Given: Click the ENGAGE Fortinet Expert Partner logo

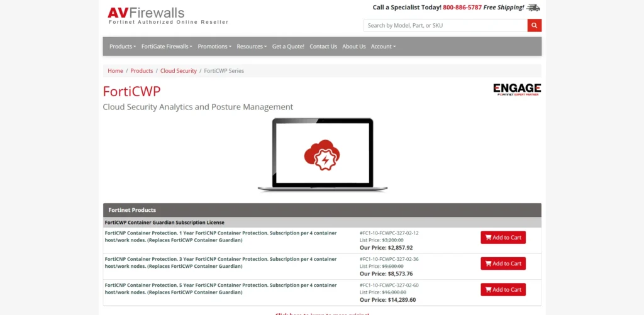Looking at the screenshot, I should [517, 89].
